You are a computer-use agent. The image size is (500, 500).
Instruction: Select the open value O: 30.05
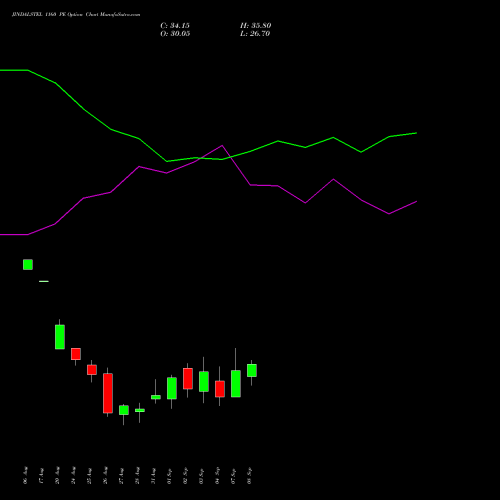pos(175,34)
